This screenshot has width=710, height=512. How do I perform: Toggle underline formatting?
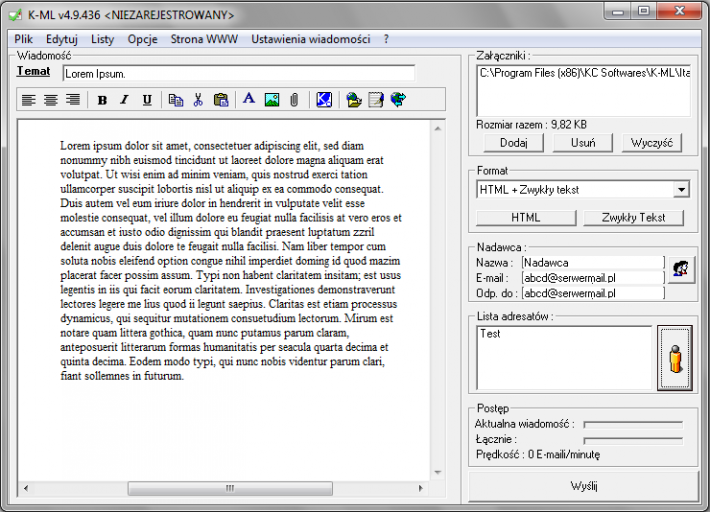click(x=147, y=100)
